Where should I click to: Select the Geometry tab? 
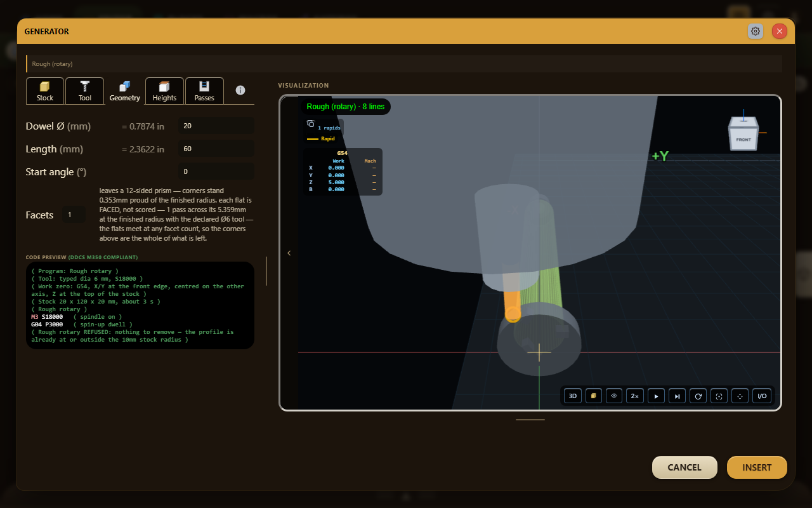pyautogui.click(x=124, y=91)
